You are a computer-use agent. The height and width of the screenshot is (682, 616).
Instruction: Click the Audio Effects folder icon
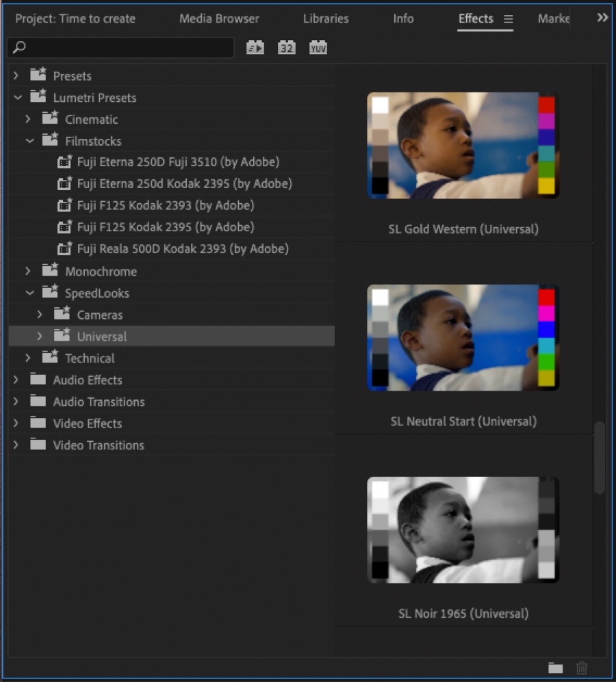click(38, 379)
